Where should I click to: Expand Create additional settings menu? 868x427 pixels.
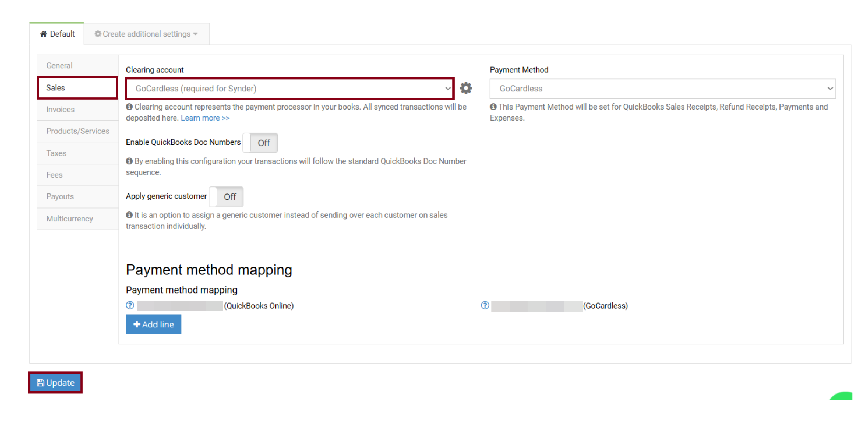point(146,34)
